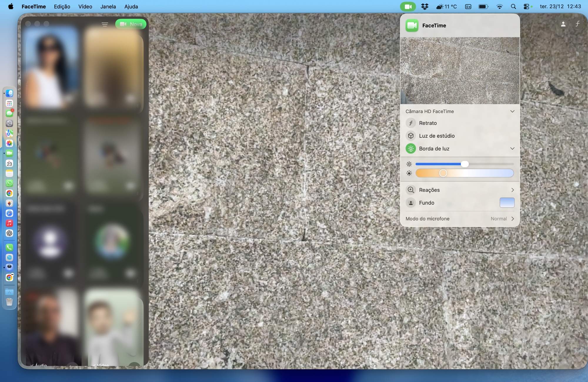Click the green FaceTime camera menu bar icon
588x382 pixels.
point(408,6)
